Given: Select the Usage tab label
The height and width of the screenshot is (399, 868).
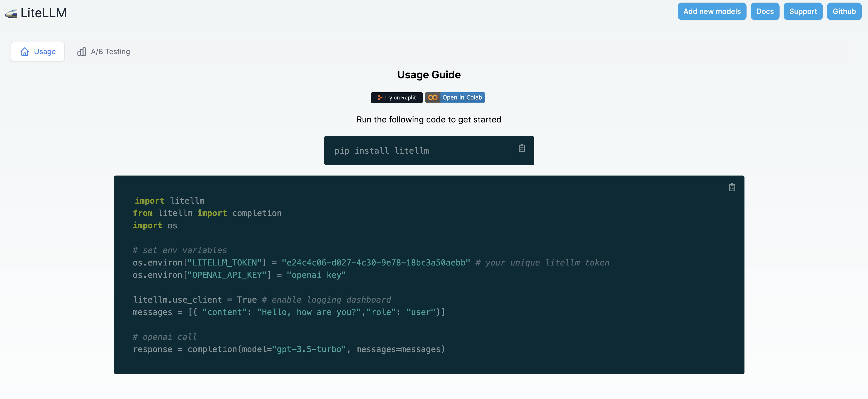Looking at the screenshot, I should (45, 52).
